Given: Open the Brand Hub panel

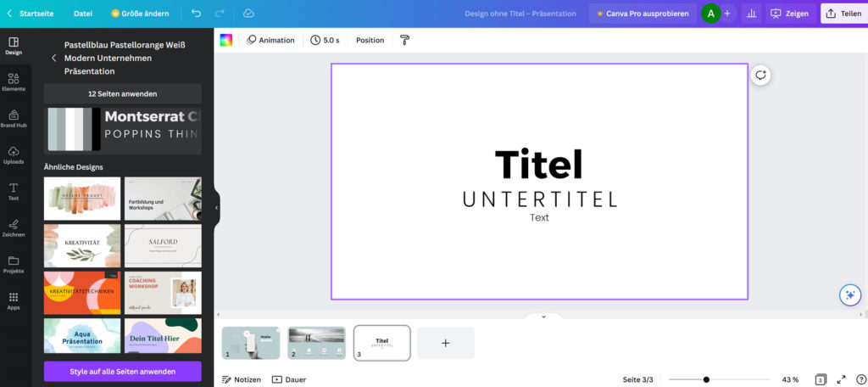Looking at the screenshot, I should pos(14,118).
